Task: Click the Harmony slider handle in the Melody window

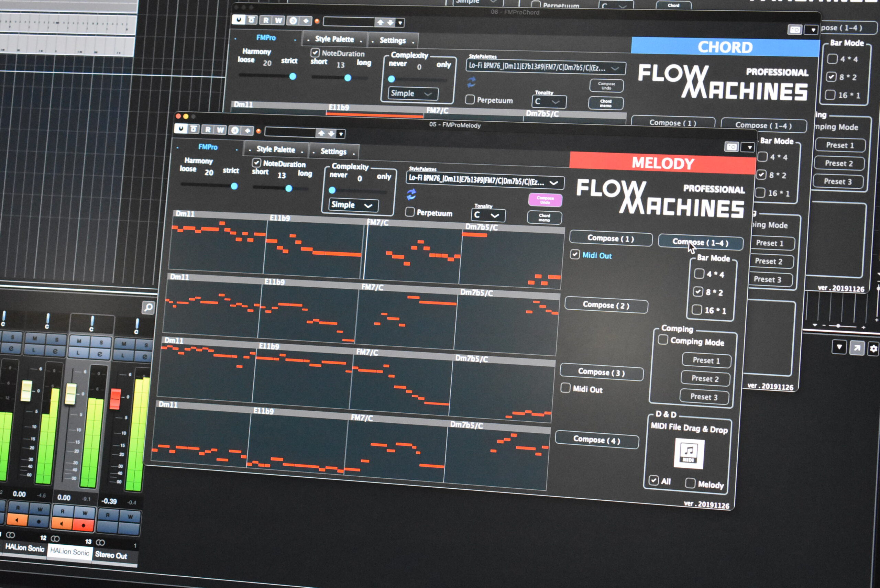Action: click(x=234, y=186)
